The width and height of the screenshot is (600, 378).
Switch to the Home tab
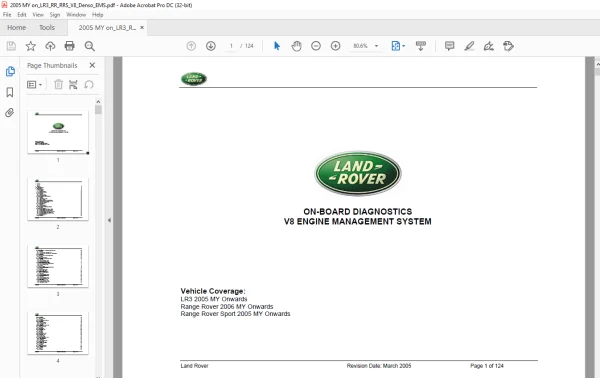click(x=16, y=28)
